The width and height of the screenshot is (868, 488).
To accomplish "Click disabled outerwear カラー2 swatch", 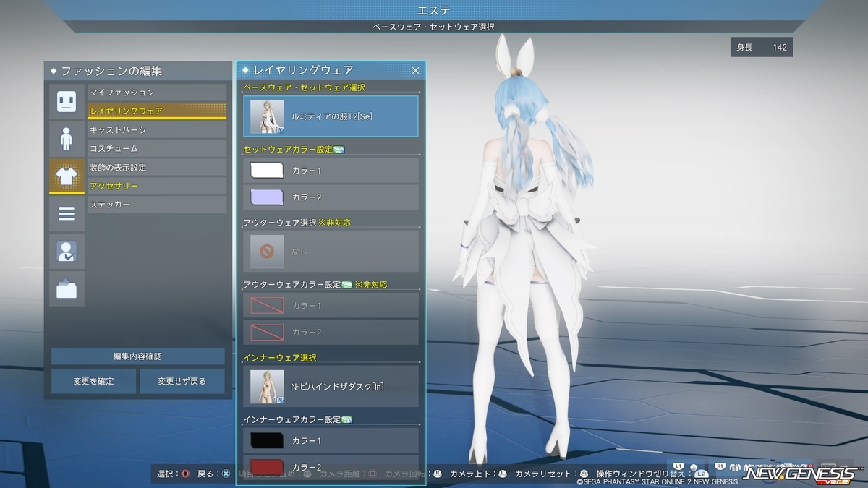I will 267,333.
